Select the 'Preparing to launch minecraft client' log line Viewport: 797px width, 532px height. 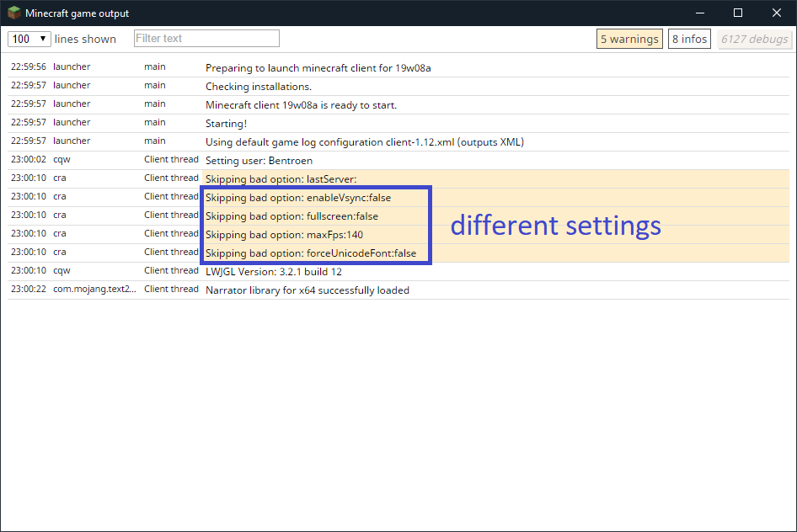tap(324, 68)
